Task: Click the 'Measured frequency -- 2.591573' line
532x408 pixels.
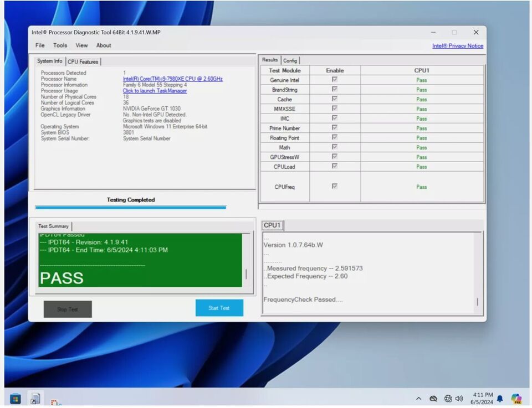Action: [313, 268]
